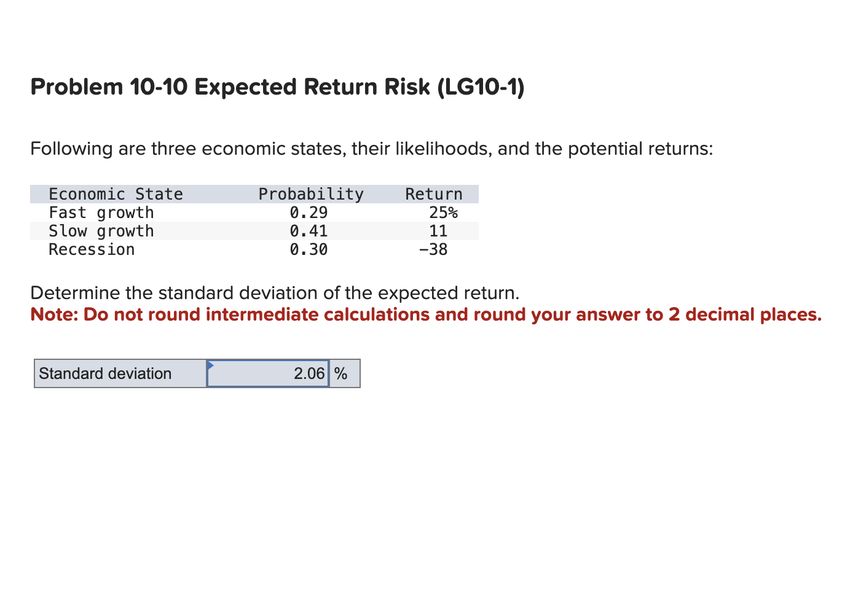Click the Problem 10-10 Expected Return Risk heading
This screenshot has height=616, width=861.
[x=278, y=87]
